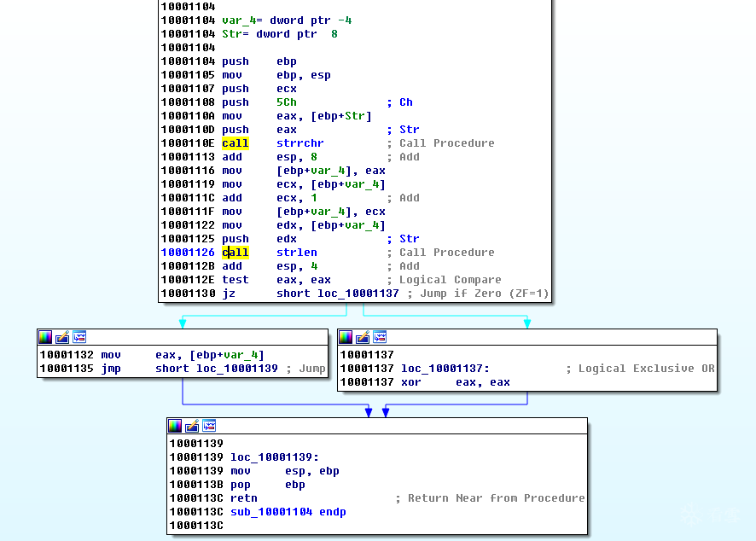
Task: Click the push edx instruction
Action: coord(259,239)
